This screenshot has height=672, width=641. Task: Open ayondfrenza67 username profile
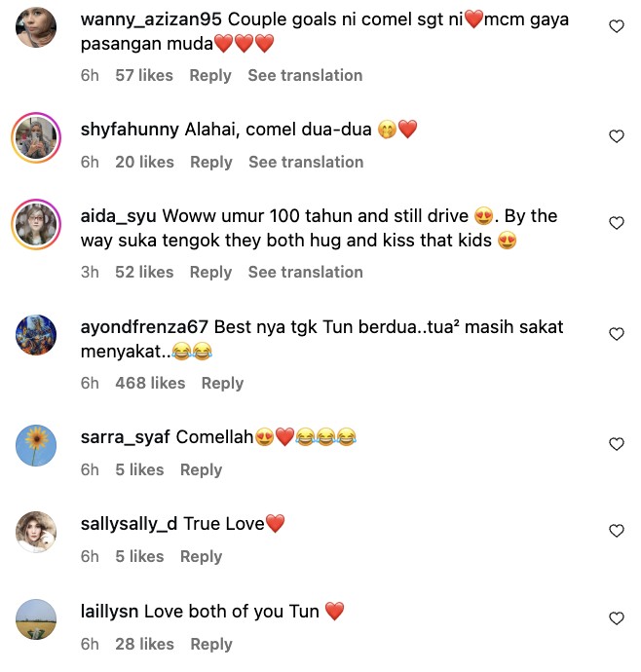click(x=144, y=327)
